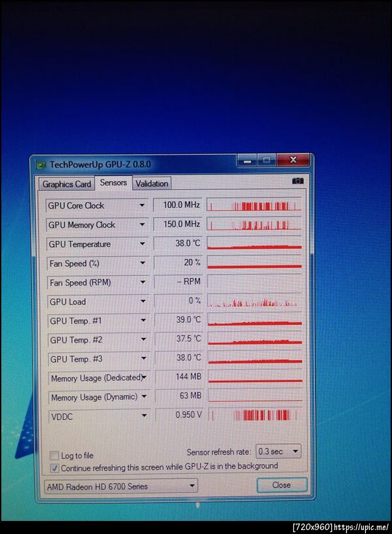Click the GPU-Z camera screenshot icon
Viewport: 392px width, 534px height.
click(298, 181)
